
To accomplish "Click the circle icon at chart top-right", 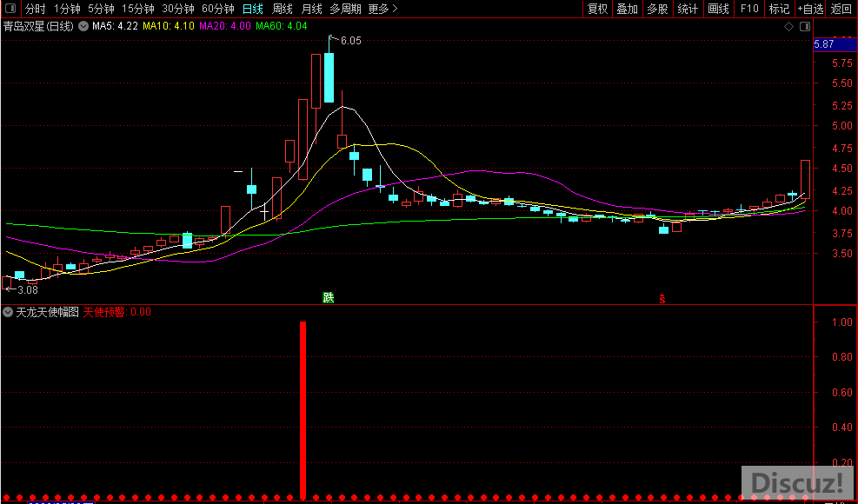I will [801, 26].
